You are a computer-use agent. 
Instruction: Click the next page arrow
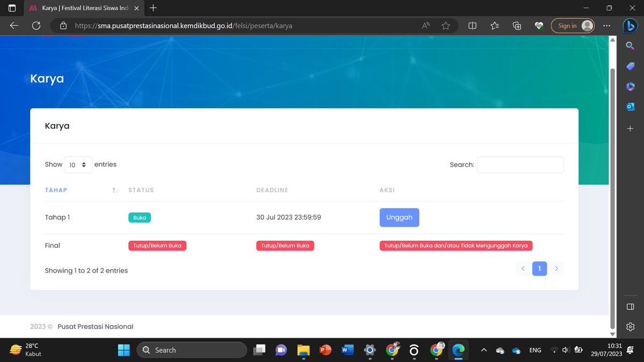557,268
